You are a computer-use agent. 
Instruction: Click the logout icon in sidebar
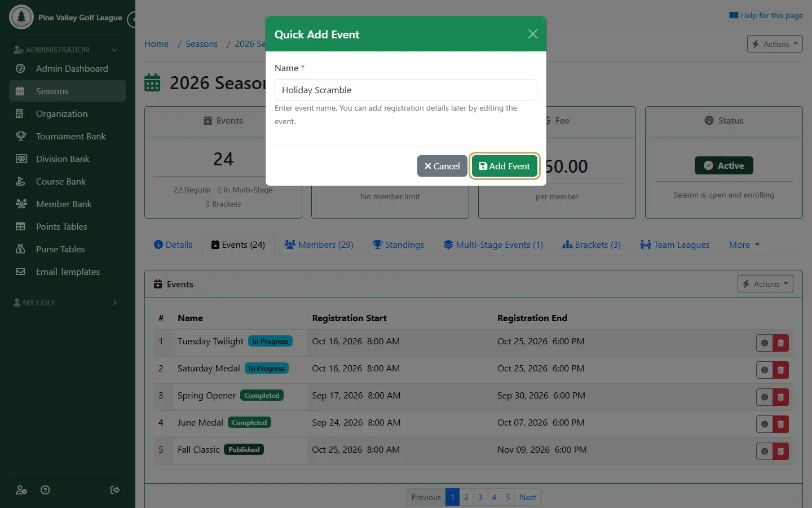pyautogui.click(x=115, y=490)
